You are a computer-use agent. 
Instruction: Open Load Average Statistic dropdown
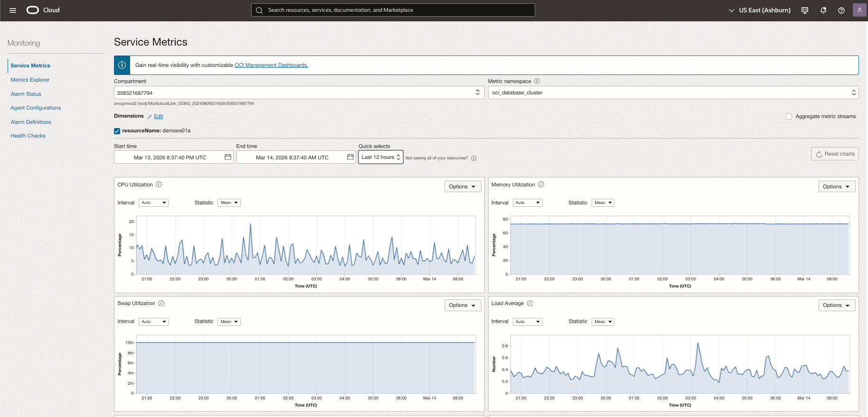[603, 322]
